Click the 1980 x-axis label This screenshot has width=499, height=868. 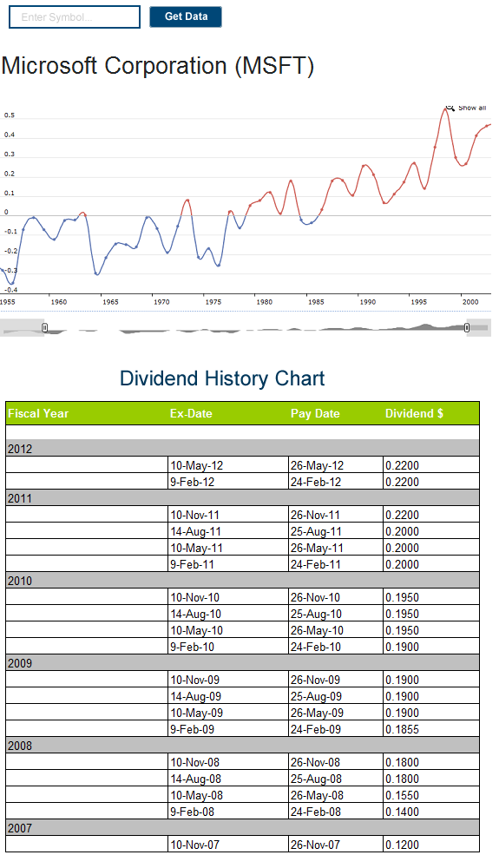(265, 302)
